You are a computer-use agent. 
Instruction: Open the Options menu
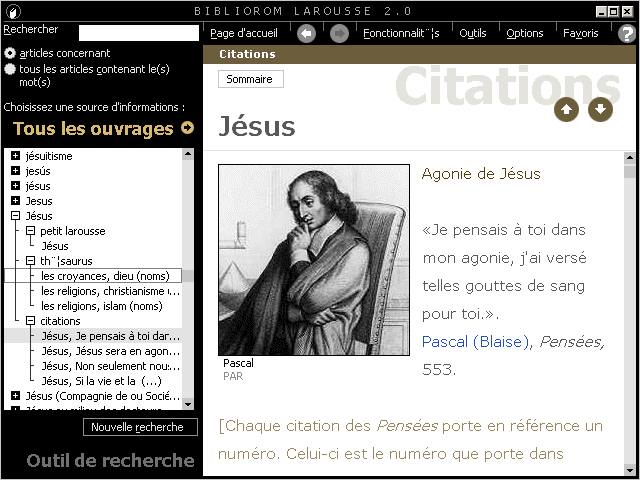point(524,33)
